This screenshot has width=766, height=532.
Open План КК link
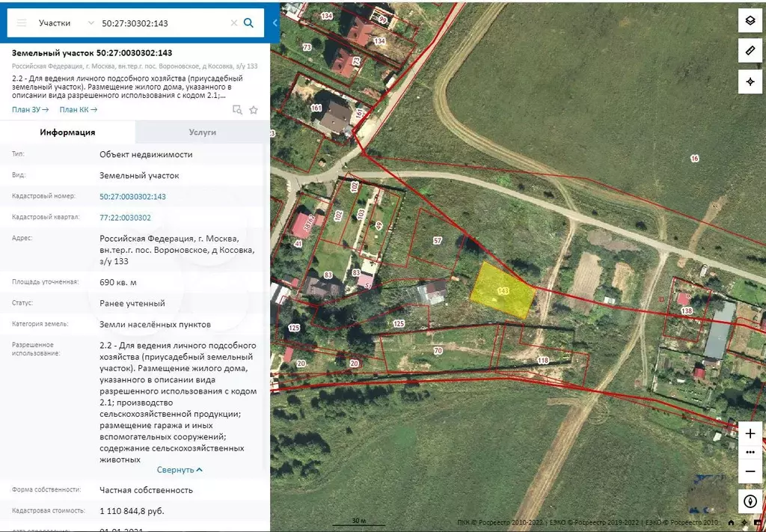[x=78, y=109]
